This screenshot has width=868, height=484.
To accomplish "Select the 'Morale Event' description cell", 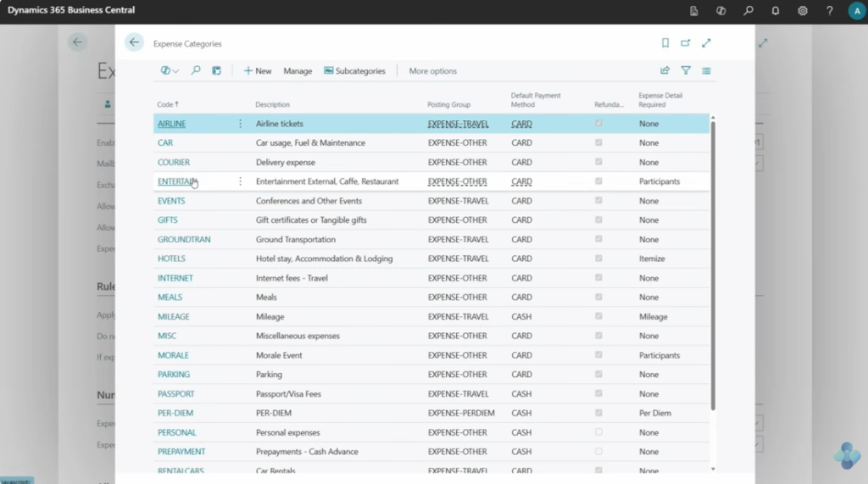I will [x=279, y=355].
